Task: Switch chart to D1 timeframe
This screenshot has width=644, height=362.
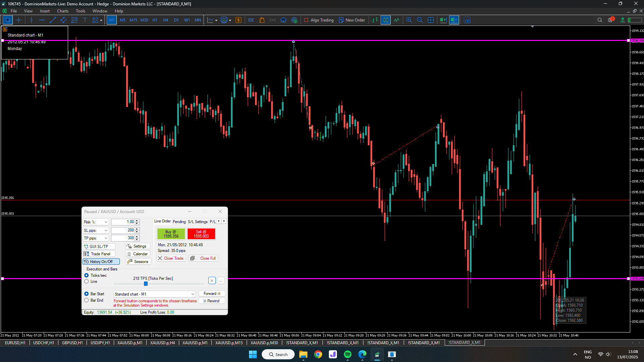Action: point(176,20)
